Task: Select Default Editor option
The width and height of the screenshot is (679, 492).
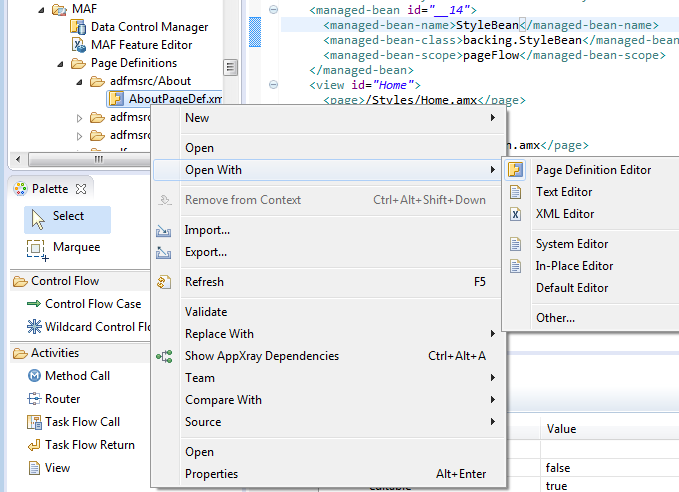Action: click(x=572, y=288)
